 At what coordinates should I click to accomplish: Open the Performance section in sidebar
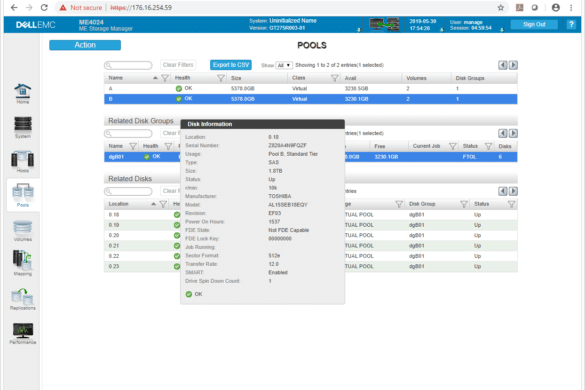coord(22,333)
